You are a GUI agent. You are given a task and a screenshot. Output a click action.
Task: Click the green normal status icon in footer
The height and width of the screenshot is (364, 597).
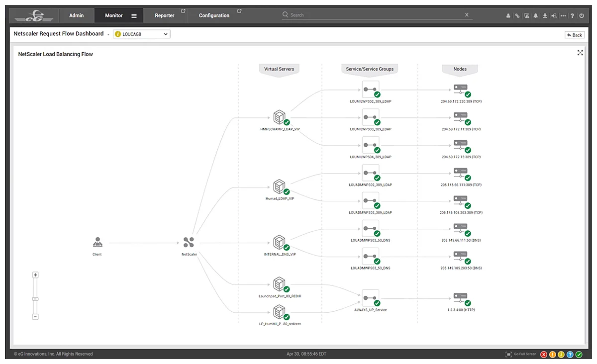[579, 355]
